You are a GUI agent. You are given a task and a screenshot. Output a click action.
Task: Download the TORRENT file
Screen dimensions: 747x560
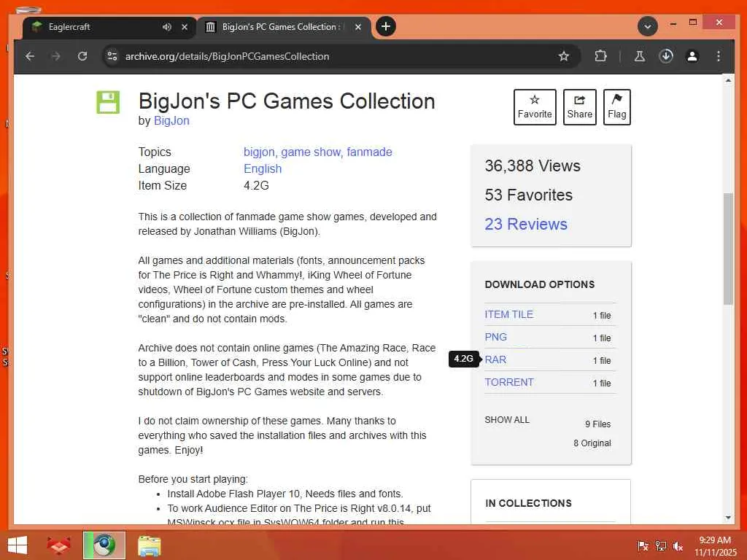tap(508, 382)
